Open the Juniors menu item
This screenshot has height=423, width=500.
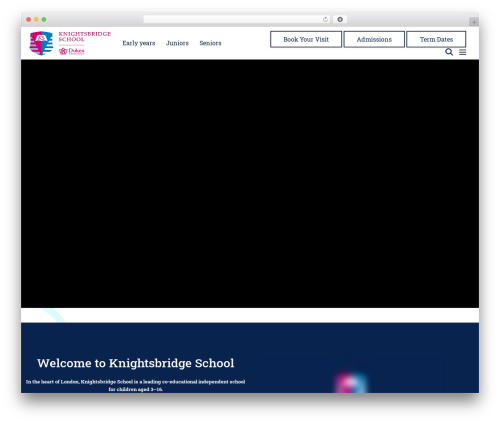coord(177,43)
